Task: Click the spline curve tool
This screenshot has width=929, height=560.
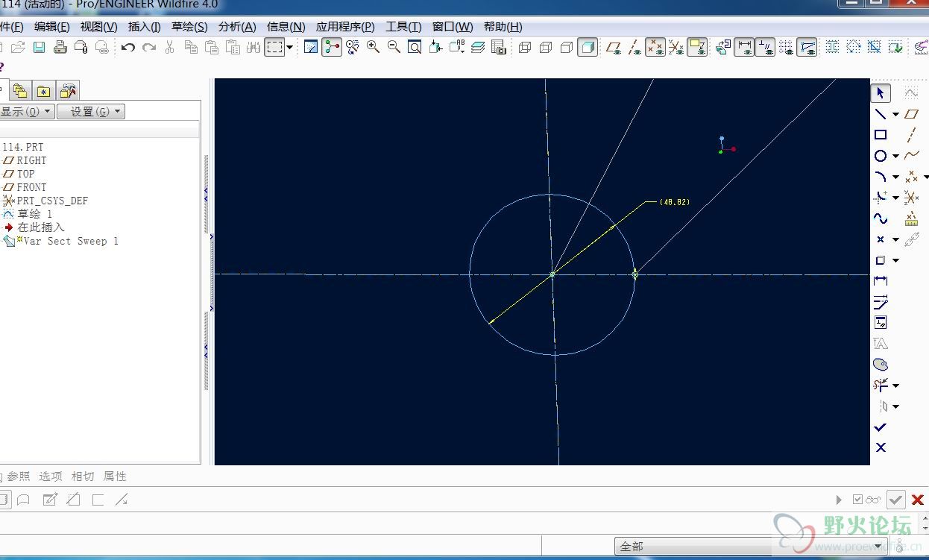Action: pyautogui.click(x=881, y=218)
